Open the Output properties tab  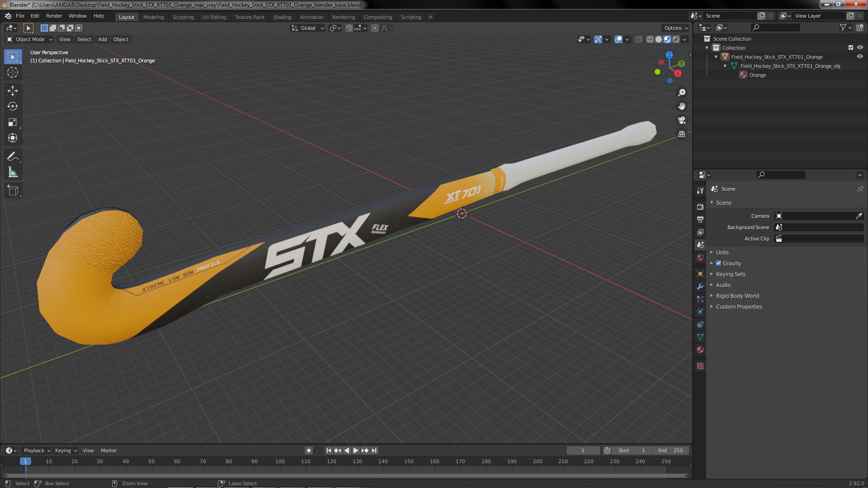[x=700, y=219]
